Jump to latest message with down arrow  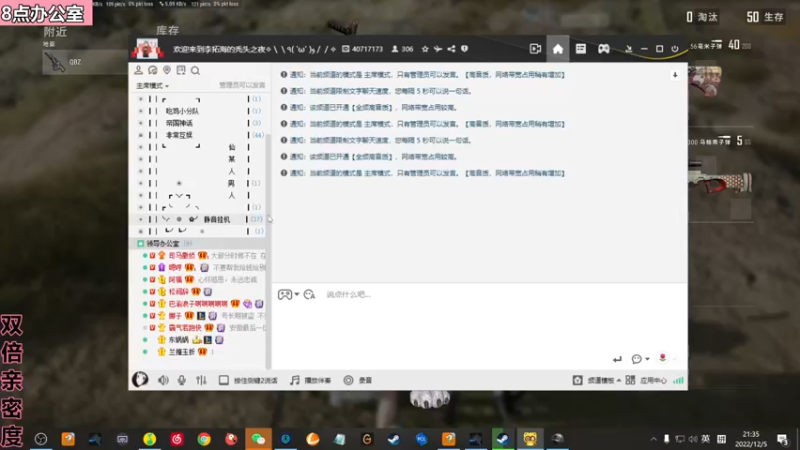(x=675, y=75)
